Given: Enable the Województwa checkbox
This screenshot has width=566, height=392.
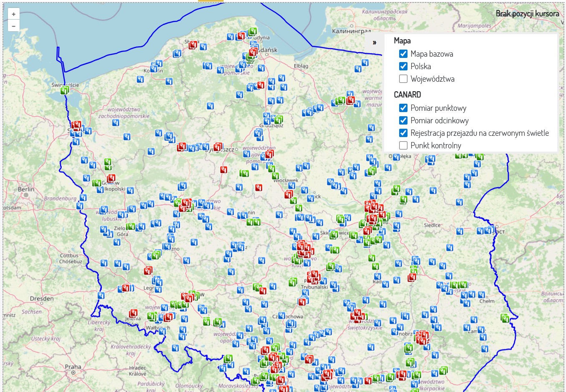Looking at the screenshot, I should click(x=403, y=79).
